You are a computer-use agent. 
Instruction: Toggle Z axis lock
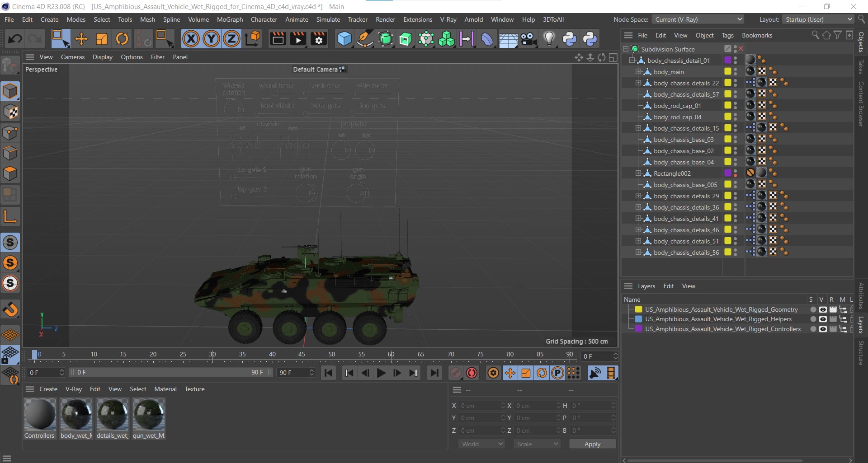231,39
